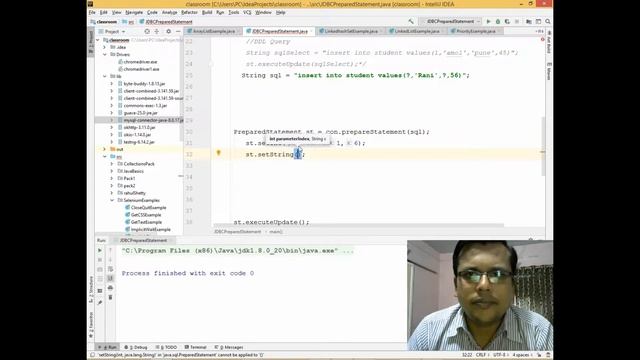Click the tool windows toggle icon in status bar corner
Viewport: 640px width, 360px height.
93,355
